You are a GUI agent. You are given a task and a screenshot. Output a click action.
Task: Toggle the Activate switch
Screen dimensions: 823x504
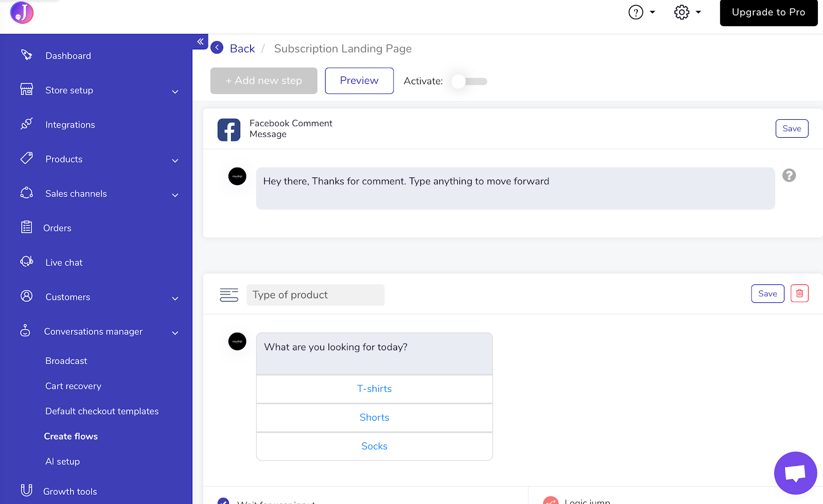click(469, 81)
